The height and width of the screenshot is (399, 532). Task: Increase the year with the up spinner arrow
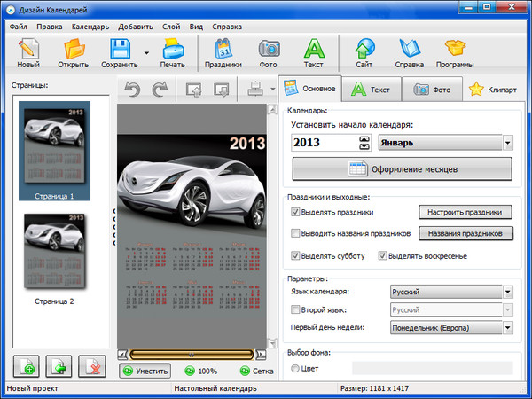coord(364,139)
